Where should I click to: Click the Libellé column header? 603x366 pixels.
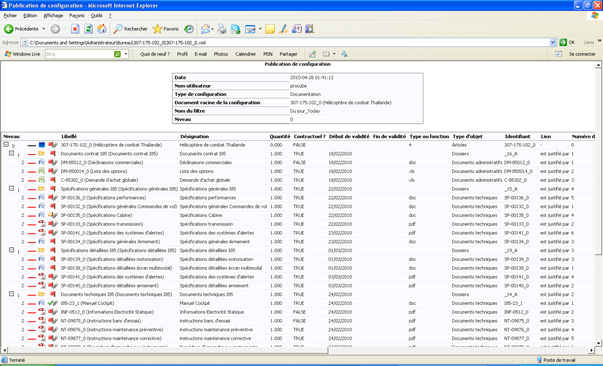[69, 136]
